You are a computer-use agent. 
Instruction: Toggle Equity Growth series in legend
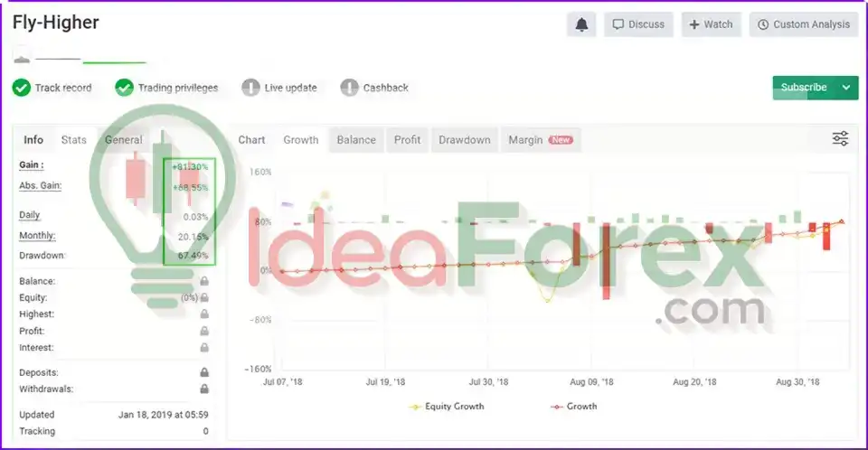point(446,407)
